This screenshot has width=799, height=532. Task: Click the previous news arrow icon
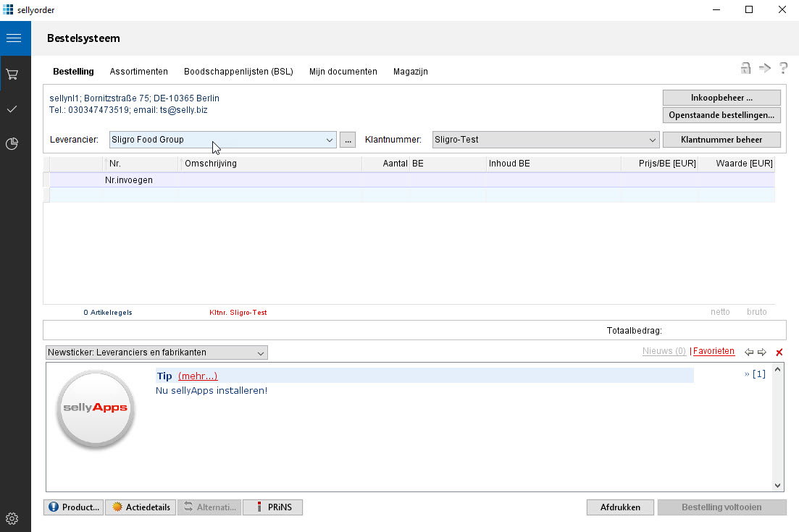pos(749,352)
